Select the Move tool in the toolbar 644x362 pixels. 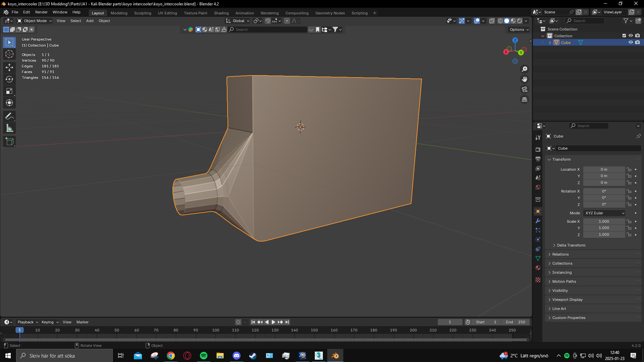(9, 67)
